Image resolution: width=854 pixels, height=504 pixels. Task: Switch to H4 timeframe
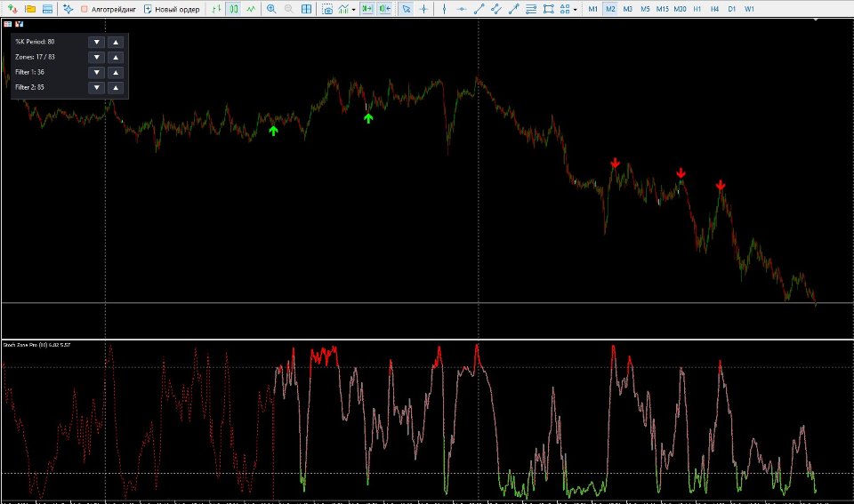[714, 9]
